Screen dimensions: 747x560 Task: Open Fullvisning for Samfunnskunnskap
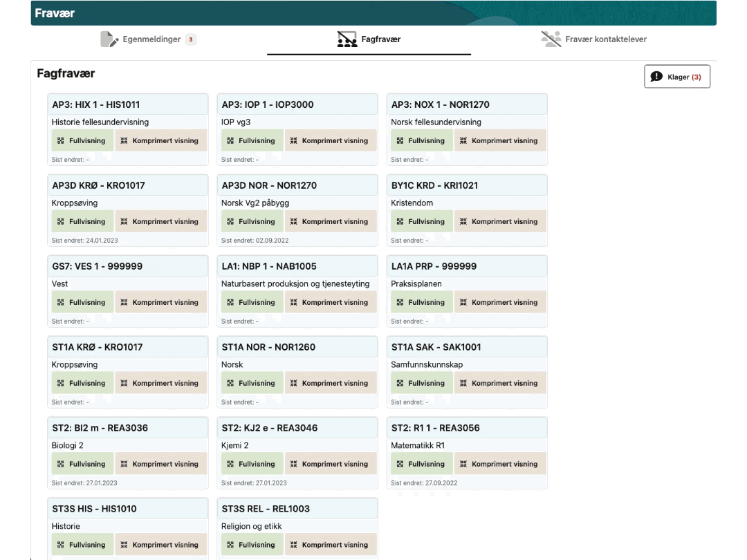coord(420,384)
